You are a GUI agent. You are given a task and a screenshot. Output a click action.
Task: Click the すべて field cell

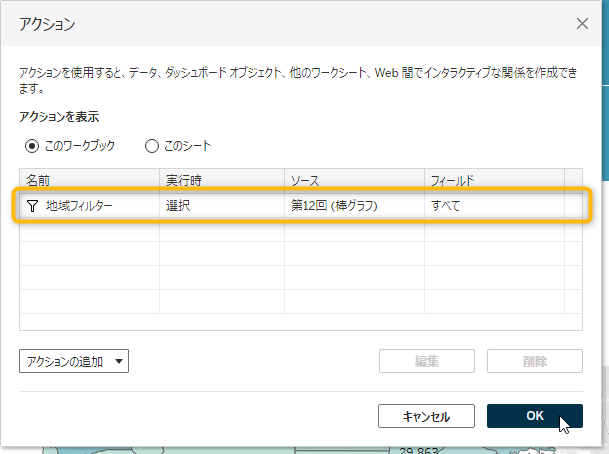(446, 205)
